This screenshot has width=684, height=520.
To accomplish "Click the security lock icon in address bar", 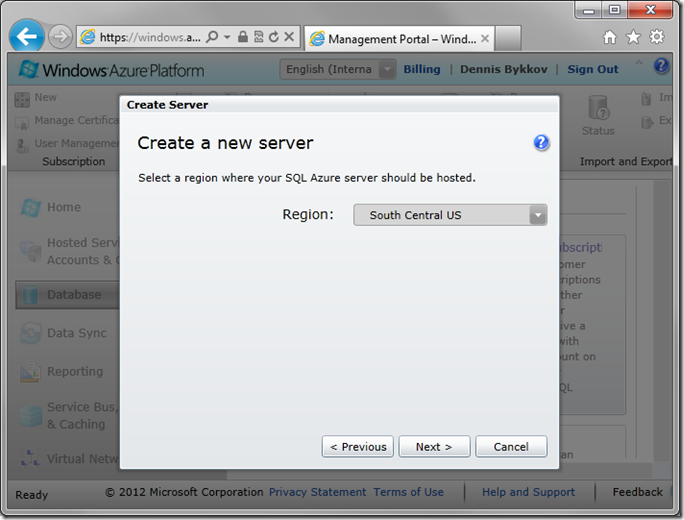I will 243,37.
